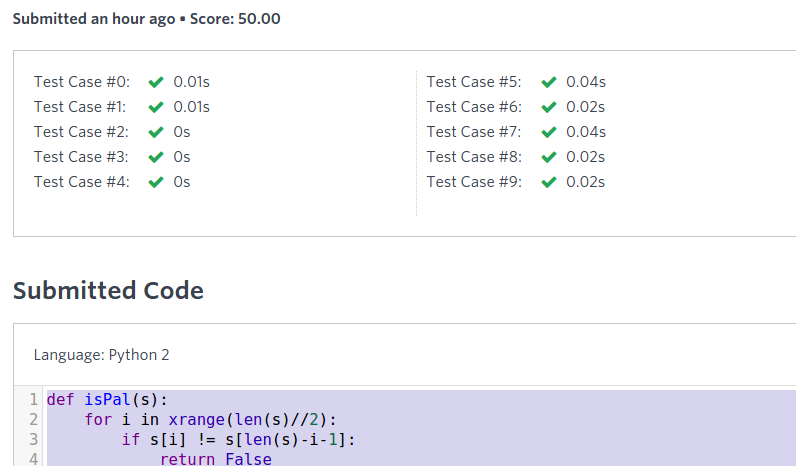Click the def isPal(s) code line
The height and width of the screenshot is (466, 796).
[107, 400]
